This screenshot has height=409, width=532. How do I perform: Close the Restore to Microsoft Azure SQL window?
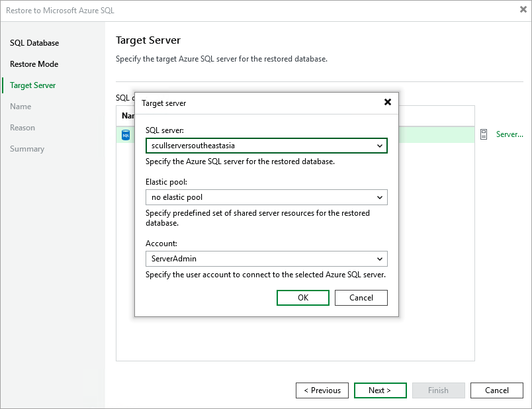523,9
